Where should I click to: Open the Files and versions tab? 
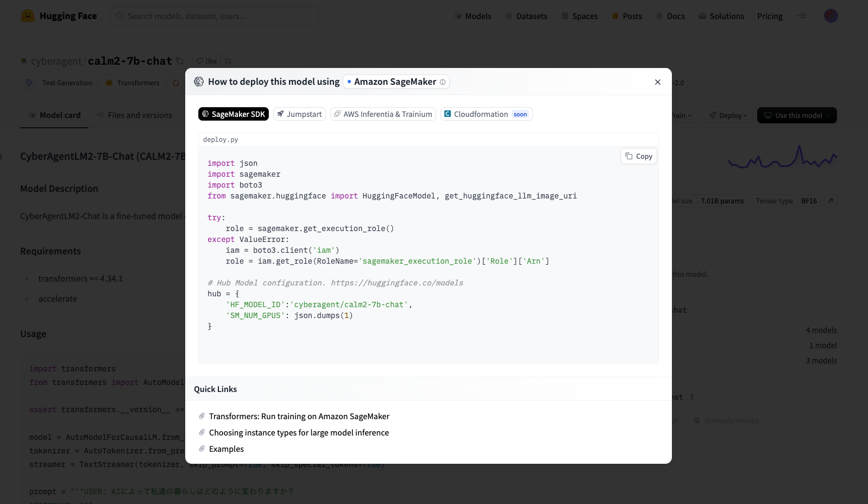pos(134,115)
